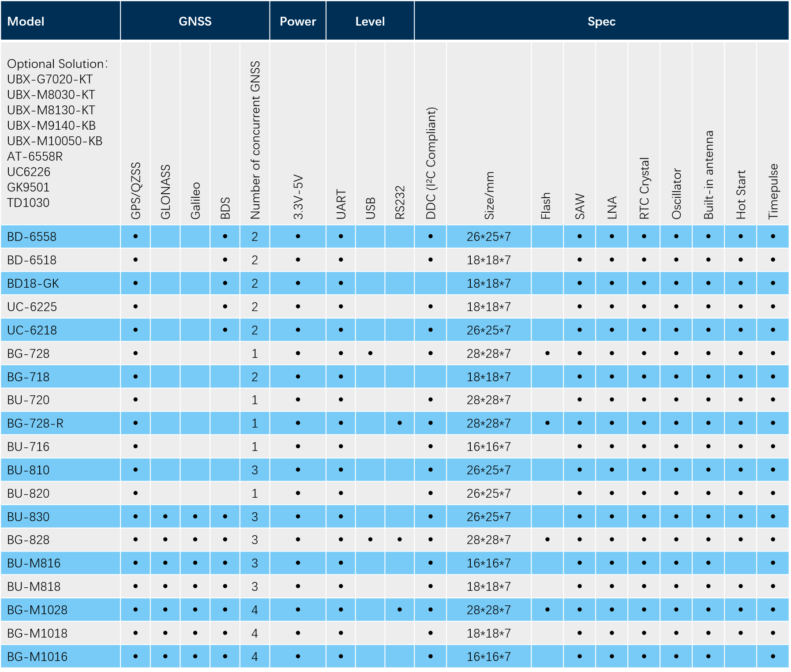
Task: Click the UBX-M10050-KB optional solution
Action: click(55, 141)
